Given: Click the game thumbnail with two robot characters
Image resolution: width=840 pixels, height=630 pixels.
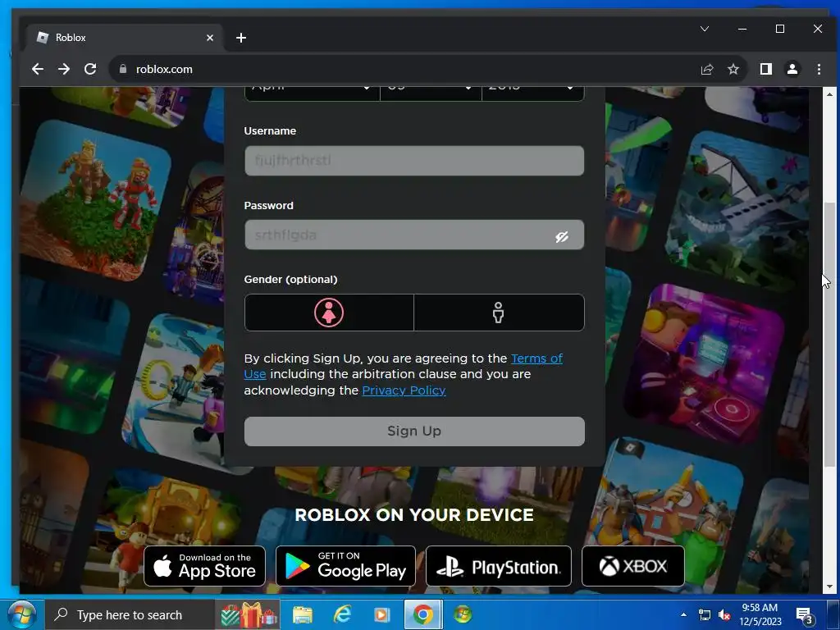Looking at the screenshot, I should tap(96, 200).
